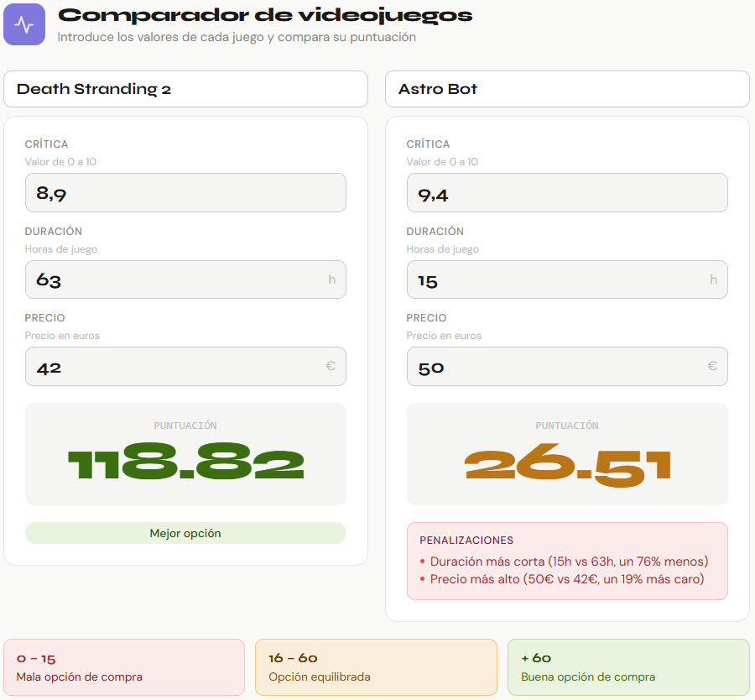Click the 26.51 score value

point(567,464)
